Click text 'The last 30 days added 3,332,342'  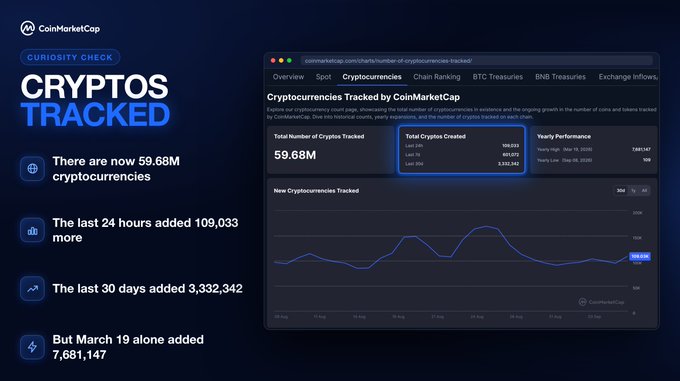pos(147,289)
